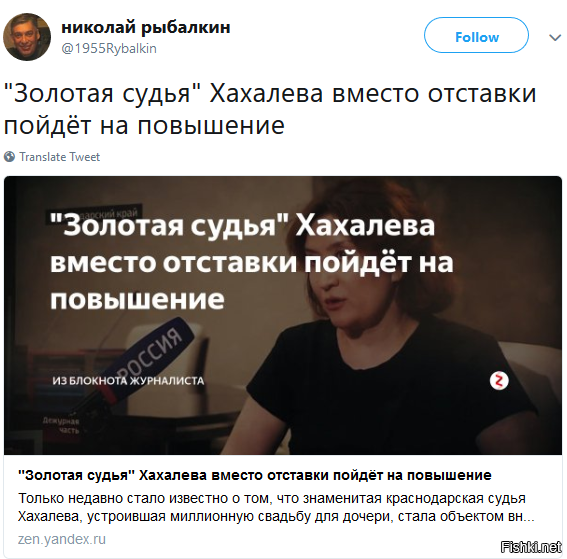Click the Follow button
The image size is (567, 559).
point(476,35)
